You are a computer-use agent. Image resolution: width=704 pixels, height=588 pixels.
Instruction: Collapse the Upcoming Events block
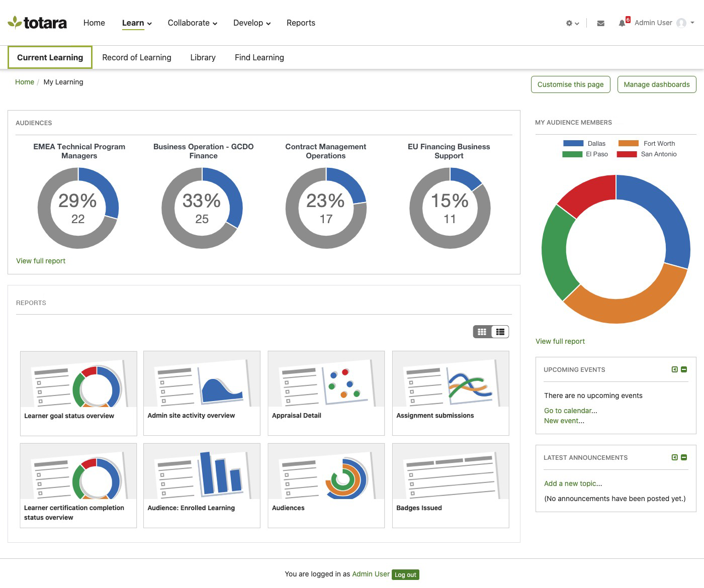coord(683,369)
